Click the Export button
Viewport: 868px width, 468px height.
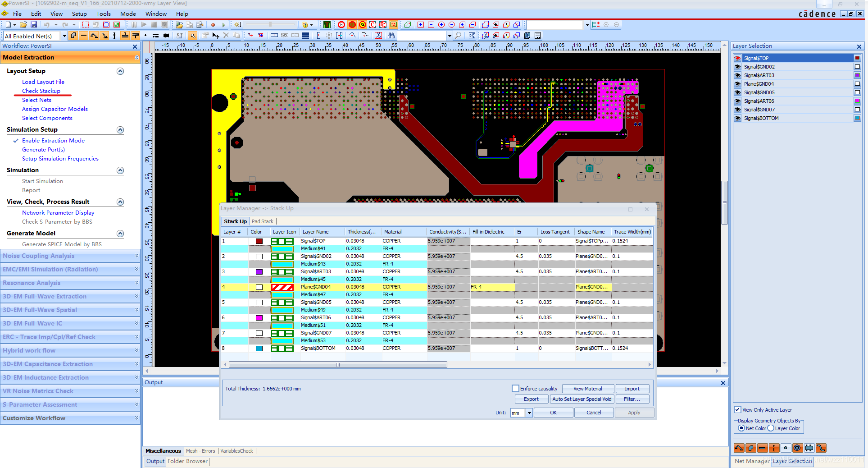click(x=531, y=399)
